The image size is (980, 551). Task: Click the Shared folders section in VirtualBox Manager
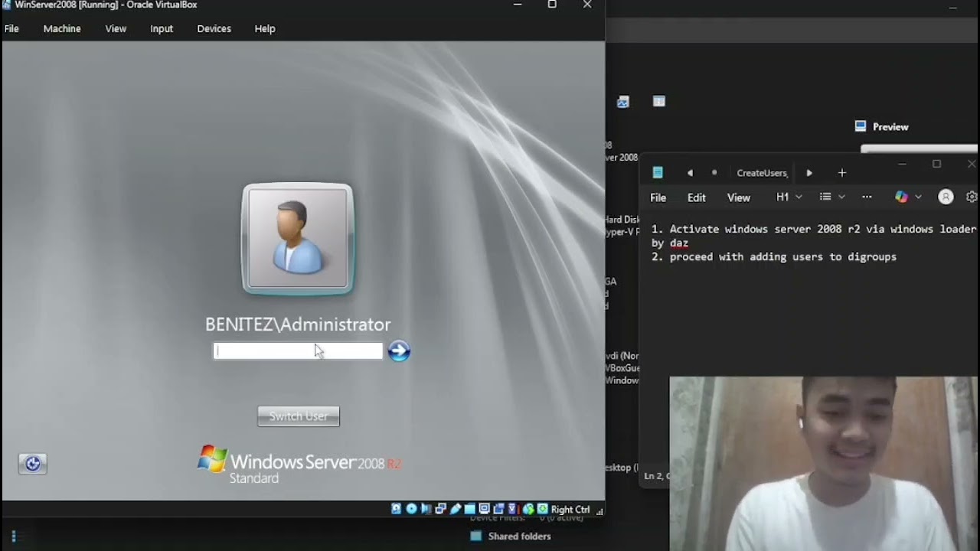[x=511, y=536]
